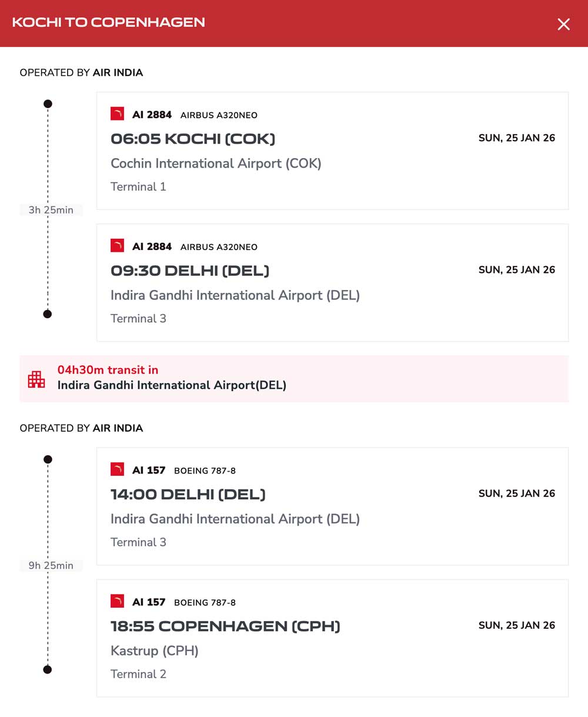Screen dimensions: 588x717
Task: Click the transit building icon
Action: tap(36, 379)
